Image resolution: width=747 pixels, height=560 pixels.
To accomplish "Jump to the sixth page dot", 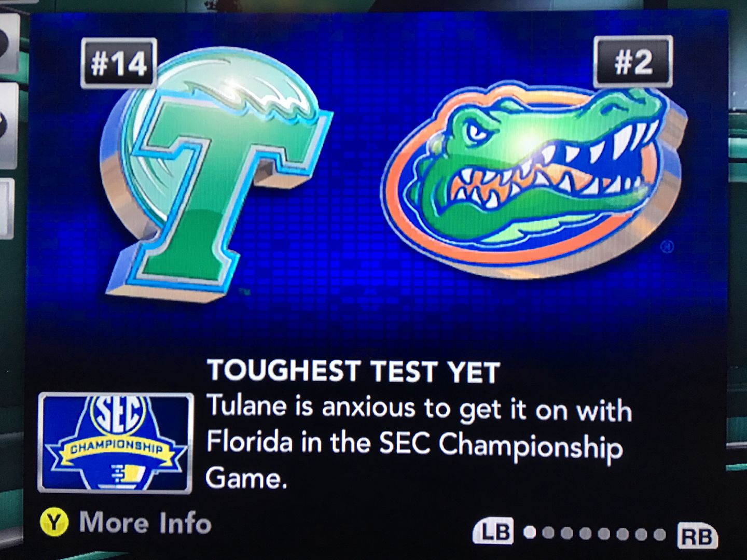I will tap(622, 534).
